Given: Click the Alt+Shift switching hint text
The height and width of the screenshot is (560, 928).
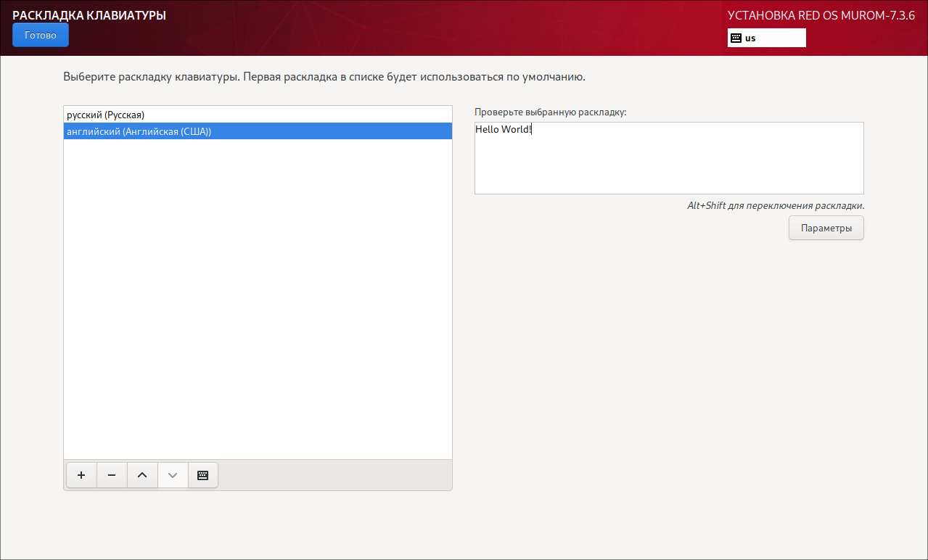Looking at the screenshot, I should click(x=775, y=205).
